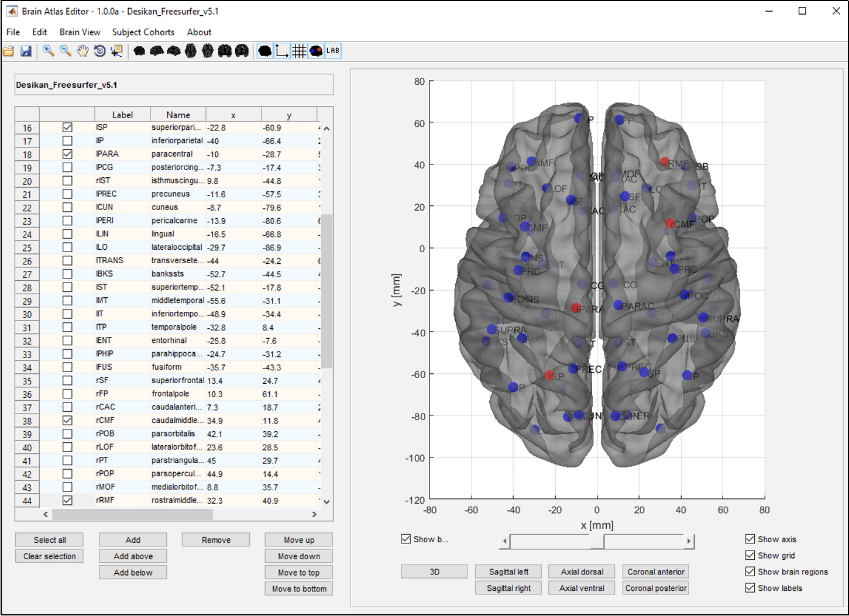
Task: Select the 'frontalpole' name cell
Action: (178, 394)
